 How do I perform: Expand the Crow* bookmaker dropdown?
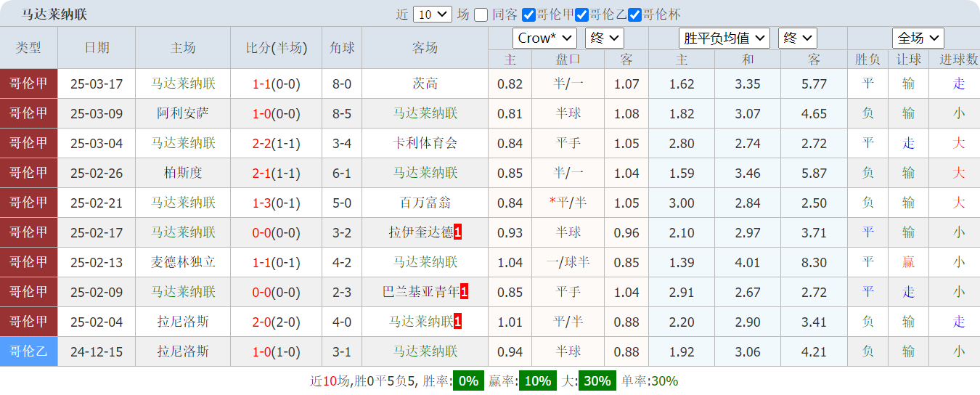(x=544, y=38)
